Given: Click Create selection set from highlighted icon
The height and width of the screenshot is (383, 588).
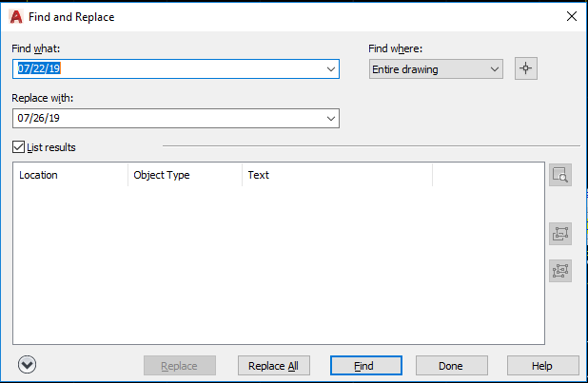Looking at the screenshot, I should (560, 233).
